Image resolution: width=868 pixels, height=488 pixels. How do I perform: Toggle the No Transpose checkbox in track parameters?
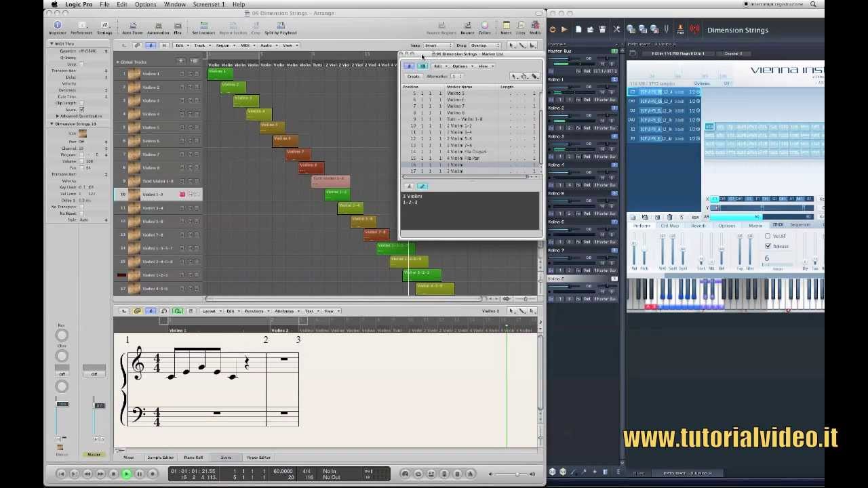[82, 207]
